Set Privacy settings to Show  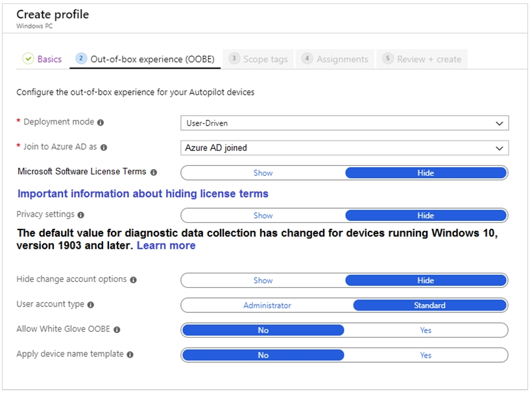pos(263,216)
